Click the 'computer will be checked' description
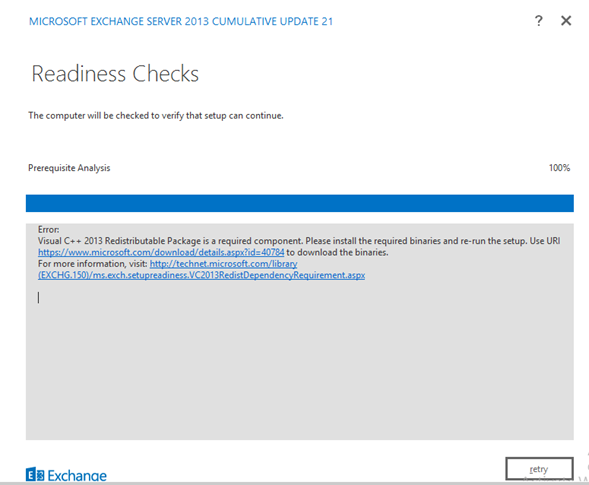Viewport: 589px width, 485px height. coord(156,115)
